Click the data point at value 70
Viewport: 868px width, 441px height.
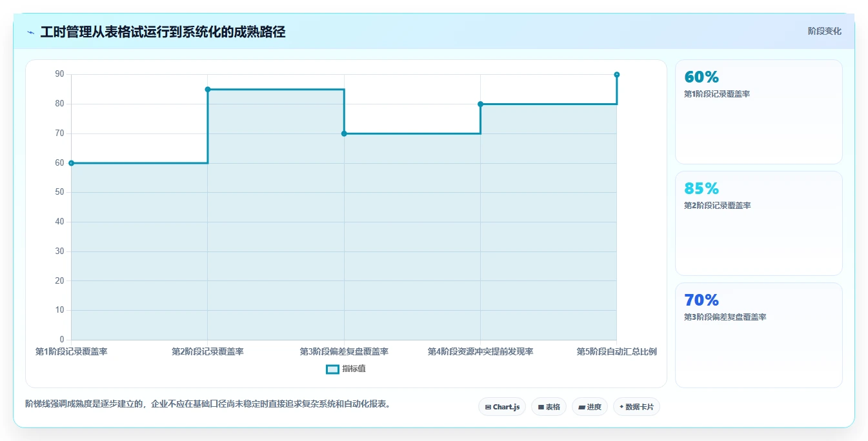(x=344, y=133)
